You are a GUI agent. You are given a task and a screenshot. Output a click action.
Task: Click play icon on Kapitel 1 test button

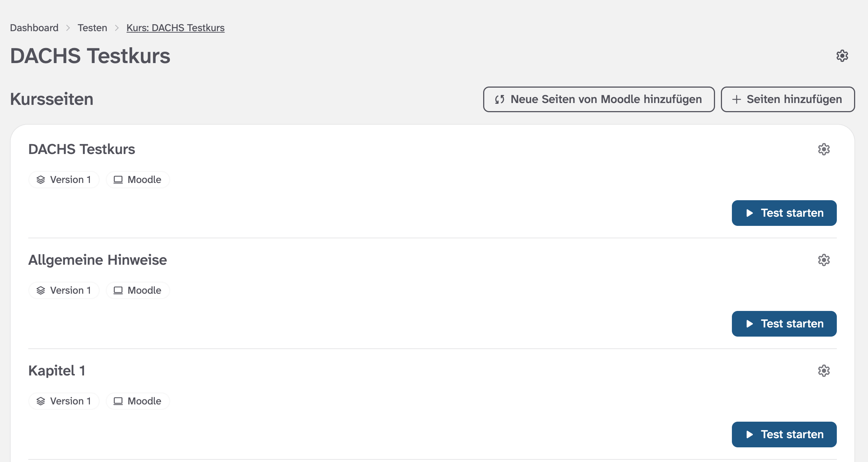click(x=750, y=434)
